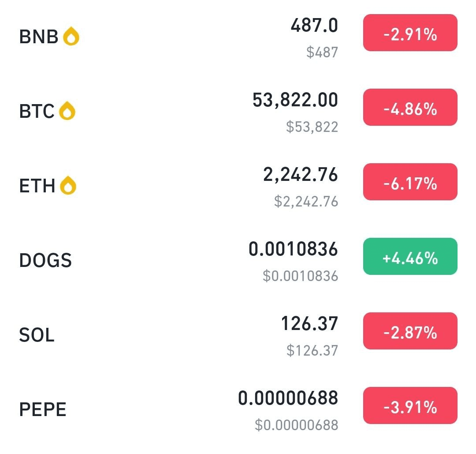476x454 pixels.
Task: Open the DOGS coin listing
Action: [238, 260]
